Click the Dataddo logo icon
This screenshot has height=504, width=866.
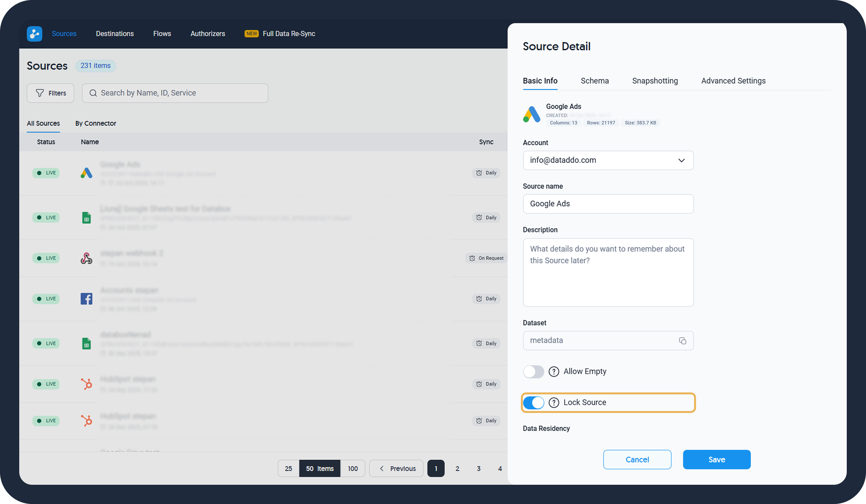[x=34, y=34]
